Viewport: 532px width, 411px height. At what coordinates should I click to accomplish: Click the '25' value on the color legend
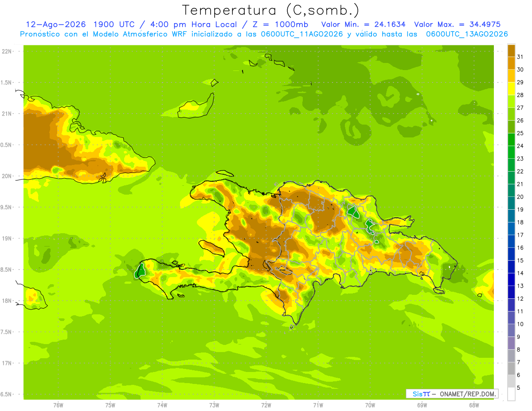[520, 133]
